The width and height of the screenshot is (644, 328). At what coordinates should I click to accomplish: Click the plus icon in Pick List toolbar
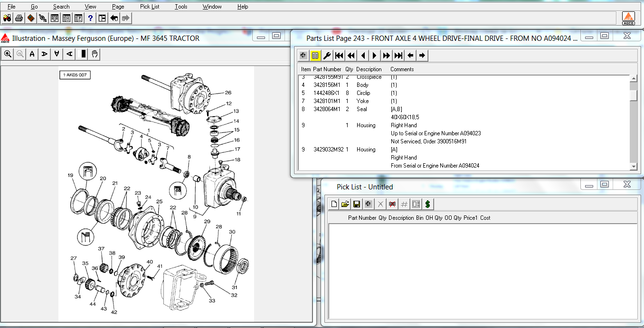369,204
